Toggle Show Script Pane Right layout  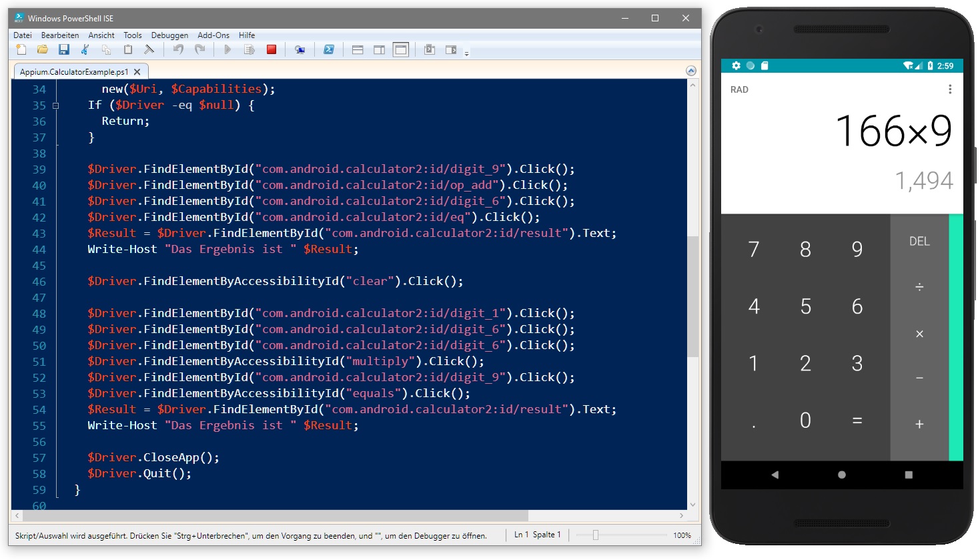379,49
